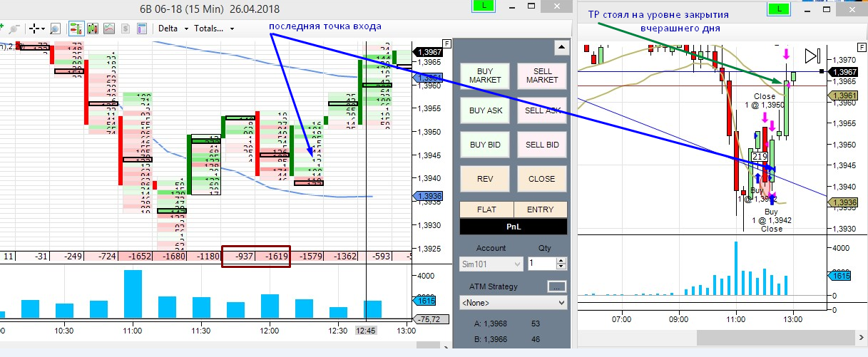Viewport: 868px width, 357px height.
Task: Click the -1579 delta total cell
Action: point(309,256)
